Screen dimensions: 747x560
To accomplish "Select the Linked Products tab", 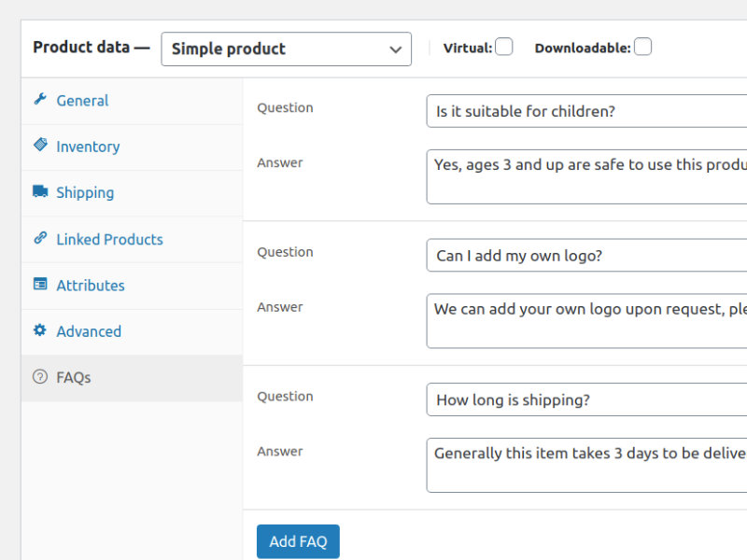I will 132,240.
